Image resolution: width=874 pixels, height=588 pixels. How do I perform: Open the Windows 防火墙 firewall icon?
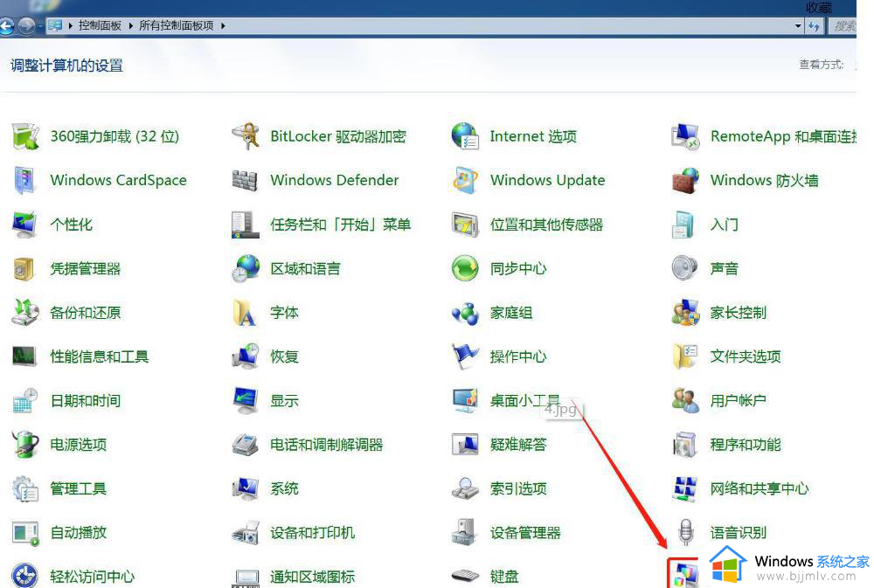click(x=685, y=181)
